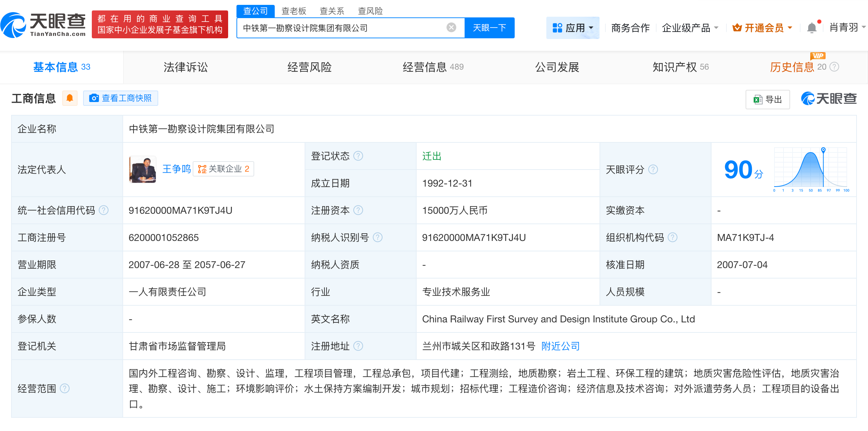This screenshot has width=868, height=431.
Task: Open the 法律诉讼 tab
Action: coord(185,67)
